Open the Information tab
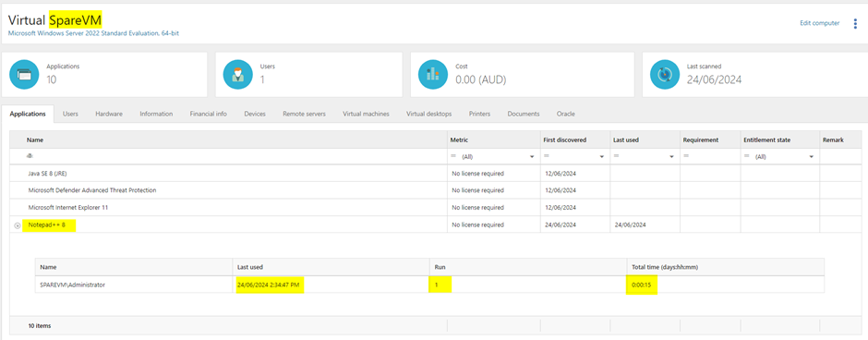Viewport: 868px width, 340px height. pyautogui.click(x=156, y=114)
